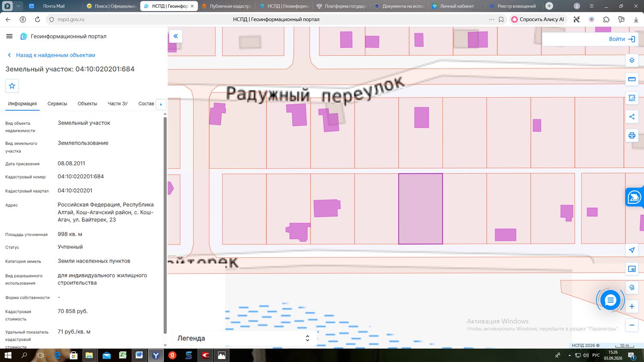Share the current map view

pos(632,117)
